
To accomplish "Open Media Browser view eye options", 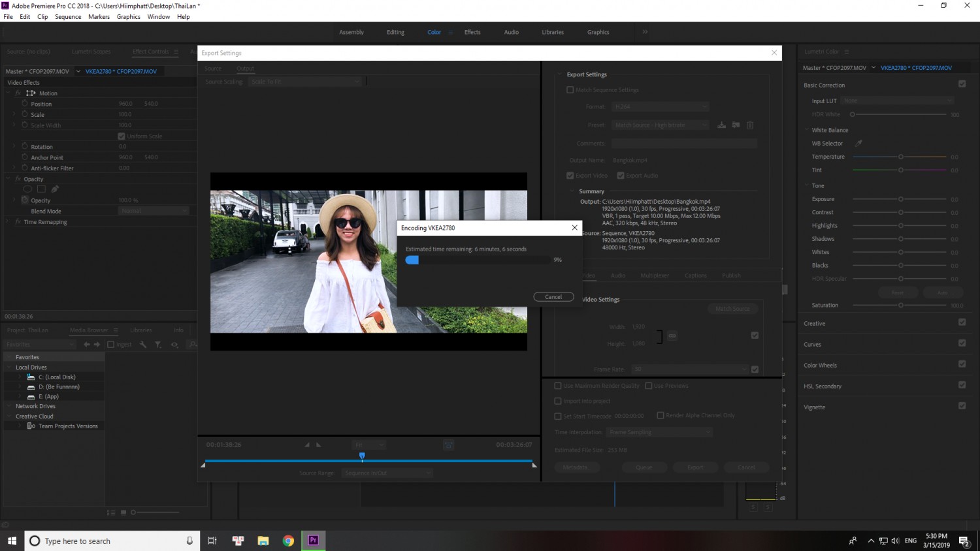I will point(174,345).
